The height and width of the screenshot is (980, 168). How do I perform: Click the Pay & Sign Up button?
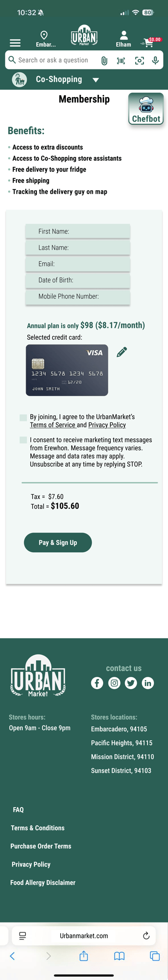[58, 543]
